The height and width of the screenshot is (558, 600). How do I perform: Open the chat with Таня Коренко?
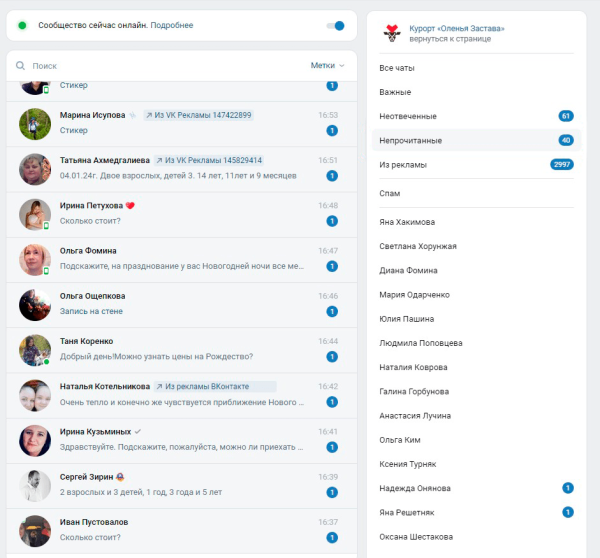point(180,349)
